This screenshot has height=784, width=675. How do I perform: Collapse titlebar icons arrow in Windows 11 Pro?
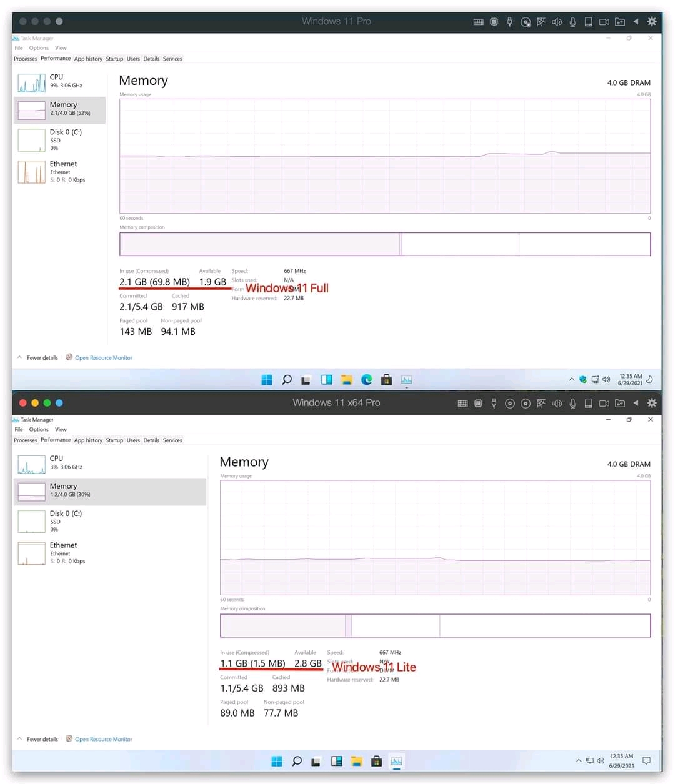(636, 21)
